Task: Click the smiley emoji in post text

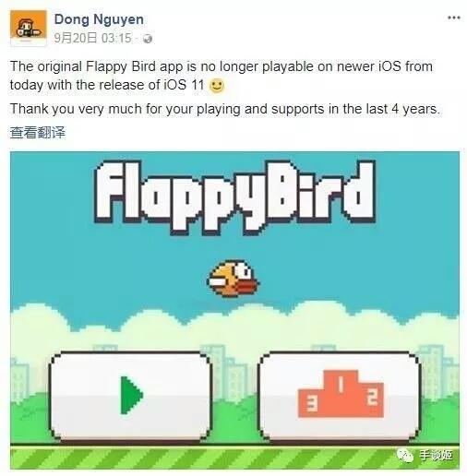Action: (217, 85)
